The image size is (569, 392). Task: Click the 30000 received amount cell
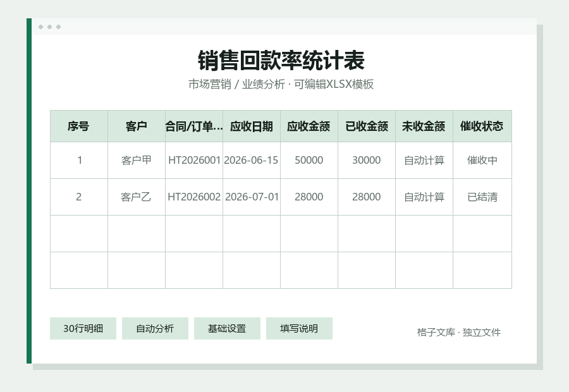[367, 161]
